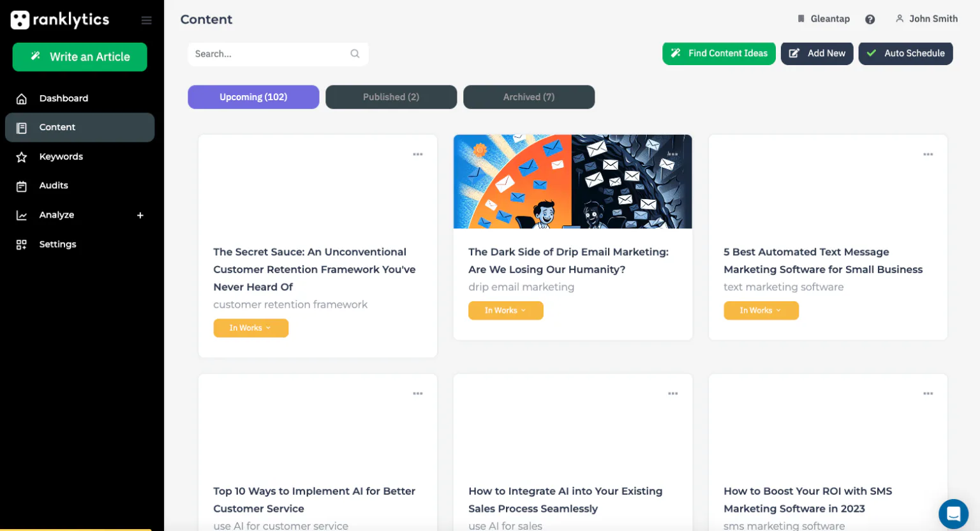The image size is (980, 531).
Task: Select the Keywords sidebar icon
Action: pyautogui.click(x=21, y=156)
